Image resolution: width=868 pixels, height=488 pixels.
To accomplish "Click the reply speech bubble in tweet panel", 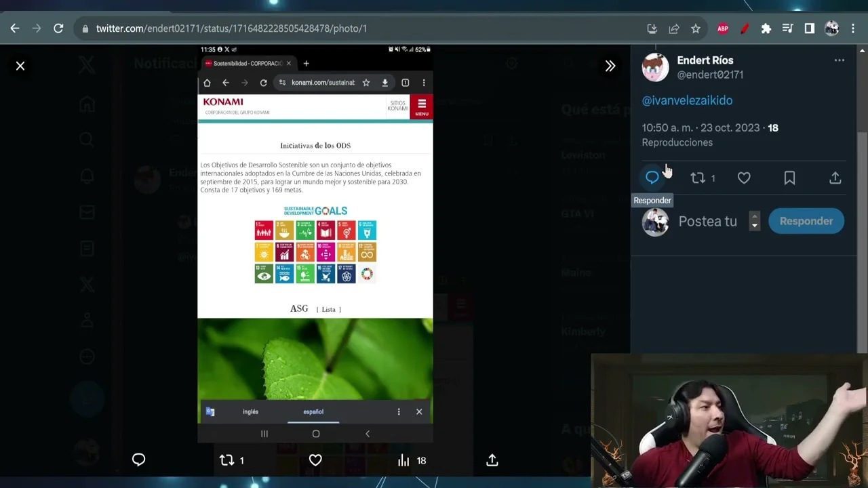I will pos(652,178).
